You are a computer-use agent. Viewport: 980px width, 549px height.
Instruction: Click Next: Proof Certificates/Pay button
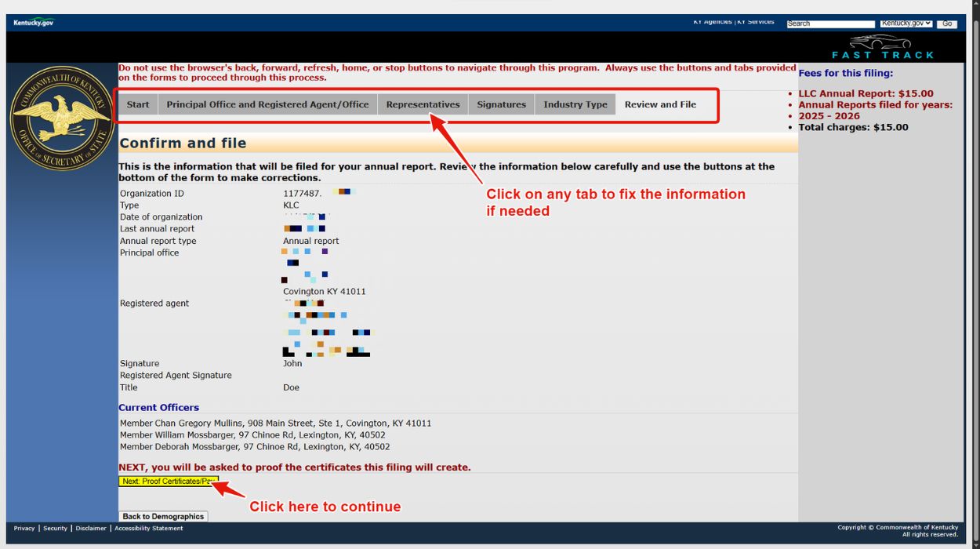click(x=168, y=481)
